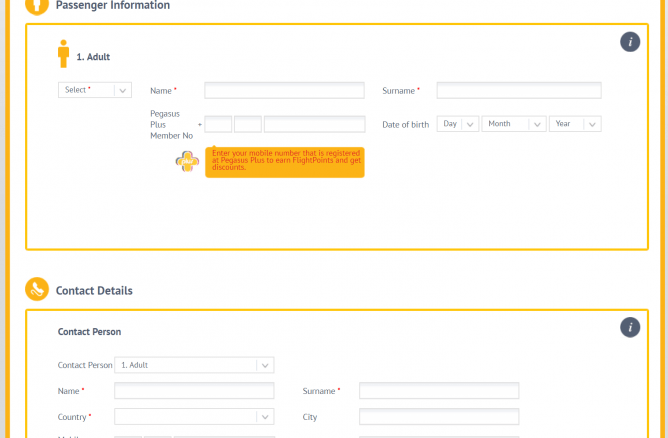Open the Contact Person dropdown
The width and height of the screenshot is (668, 438).
pyautogui.click(x=194, y=365)
